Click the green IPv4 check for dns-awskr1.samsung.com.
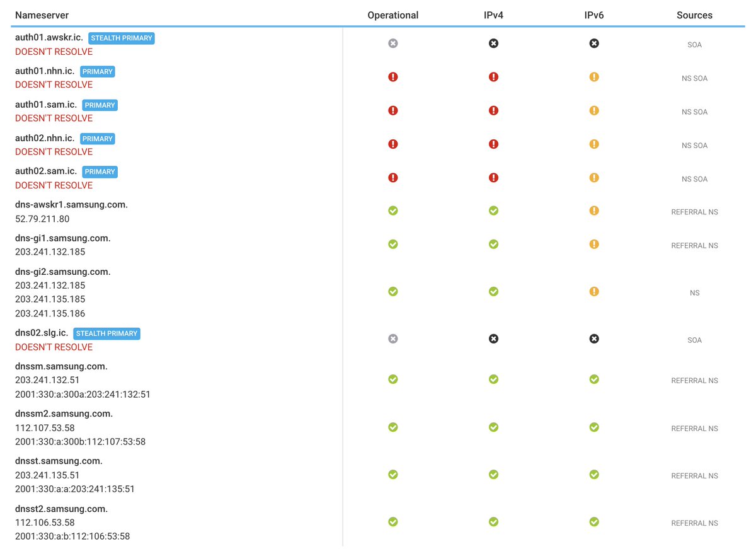The height and width of the screenshot is (549, 756). pyautogui.click(x=493, y=211)
